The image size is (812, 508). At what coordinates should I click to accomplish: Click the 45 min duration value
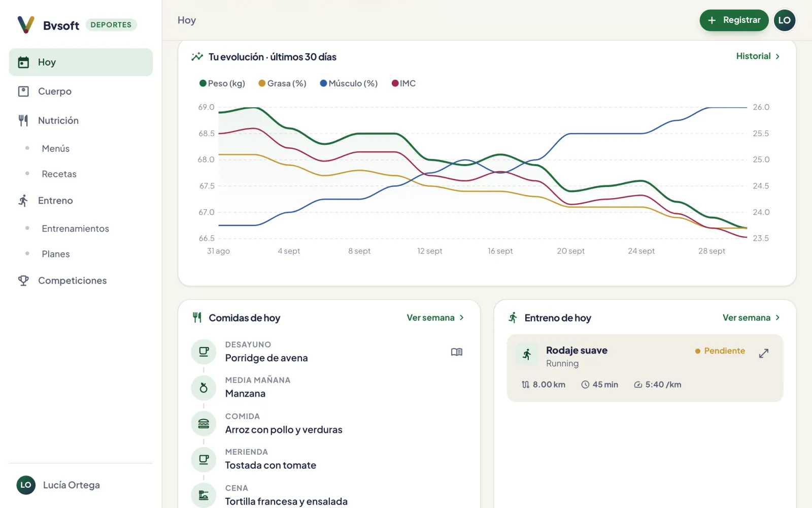click(x=600, y=385)
